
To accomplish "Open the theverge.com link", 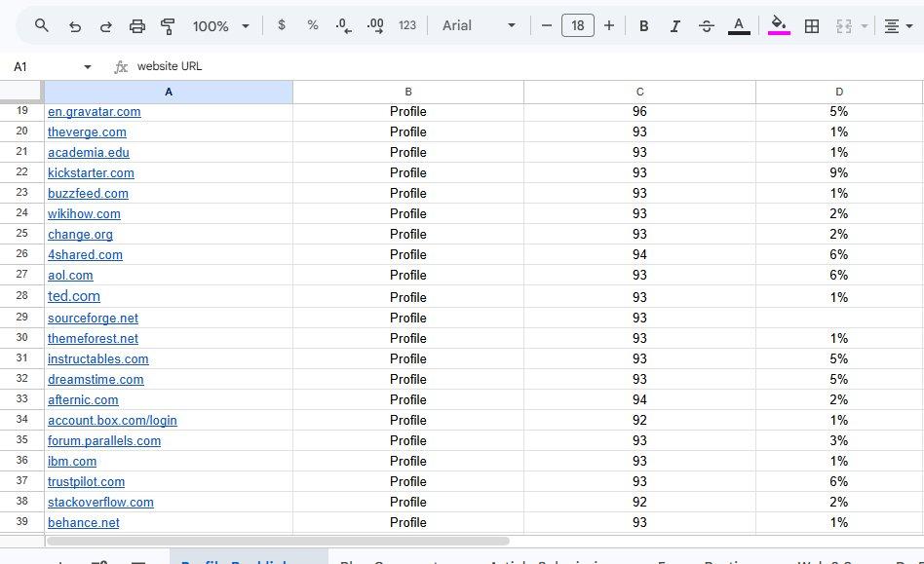I will 87,132.
